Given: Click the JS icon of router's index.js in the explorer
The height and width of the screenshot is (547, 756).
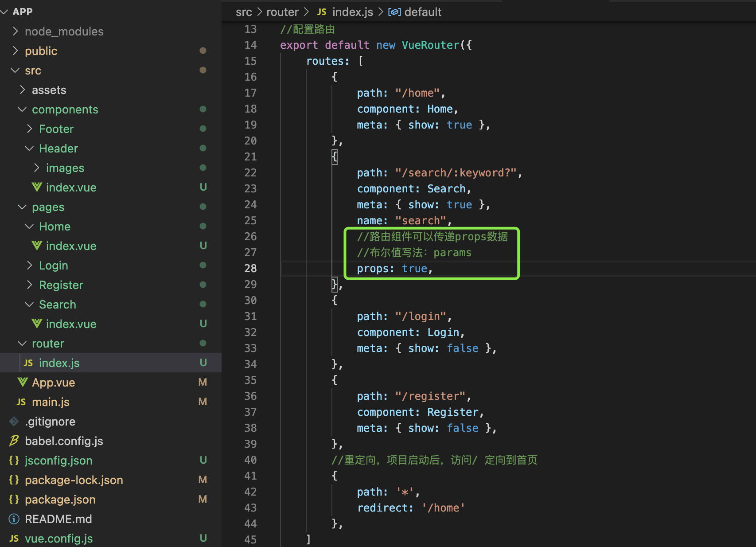Looking at the screenshot, I should click(28, 363).
